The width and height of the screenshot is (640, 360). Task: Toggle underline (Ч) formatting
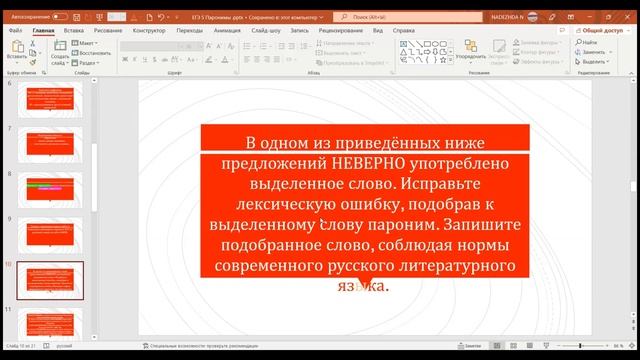pos(144,60)
